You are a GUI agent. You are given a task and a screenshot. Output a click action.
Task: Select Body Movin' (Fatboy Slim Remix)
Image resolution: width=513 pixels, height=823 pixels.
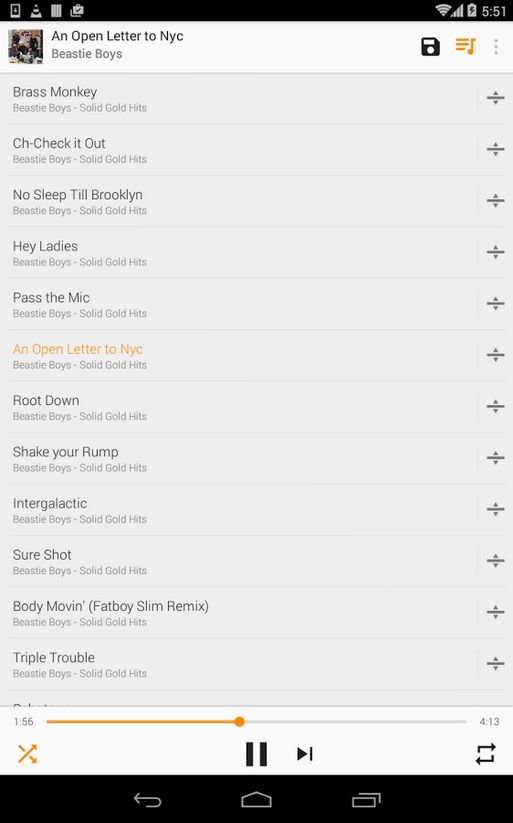(x=243, y=613)
